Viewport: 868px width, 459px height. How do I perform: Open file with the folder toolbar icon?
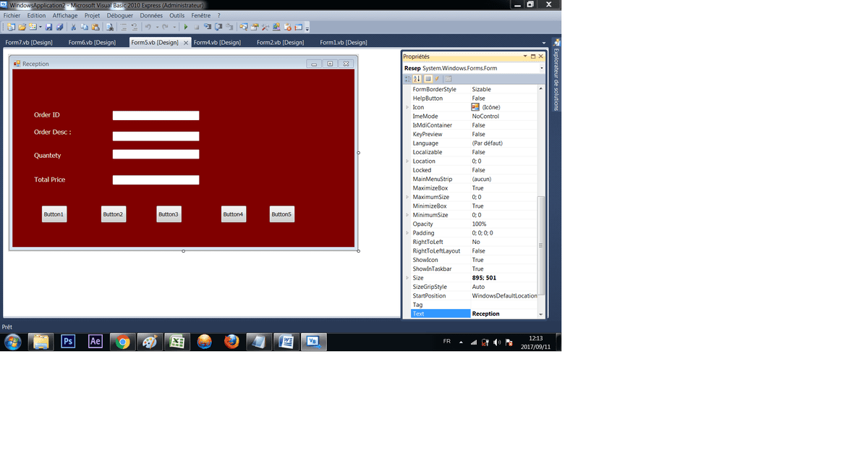(22, 28)
